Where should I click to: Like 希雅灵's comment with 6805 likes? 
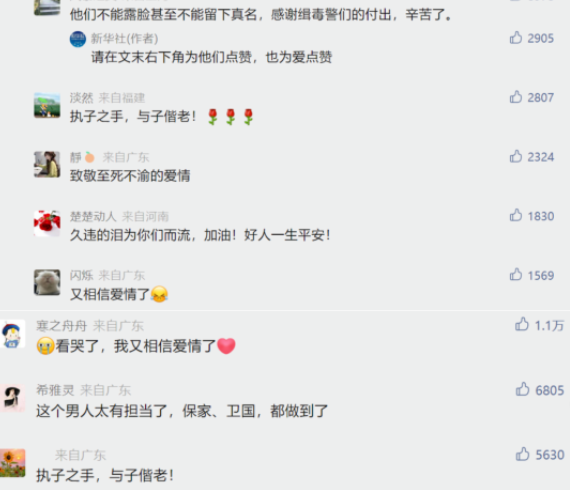tap(522, 389)
